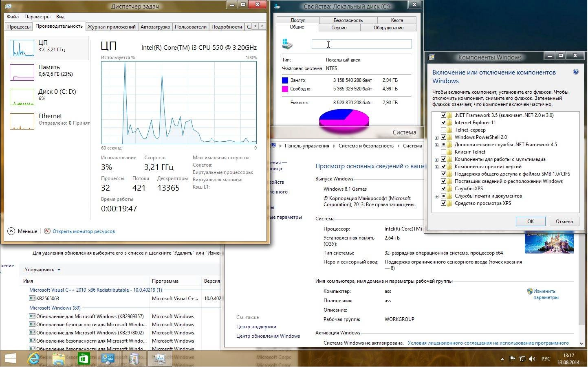Click the KB2969357 update row icon
The height and width of the screenshot is (367, 588).
coord(32,316)
